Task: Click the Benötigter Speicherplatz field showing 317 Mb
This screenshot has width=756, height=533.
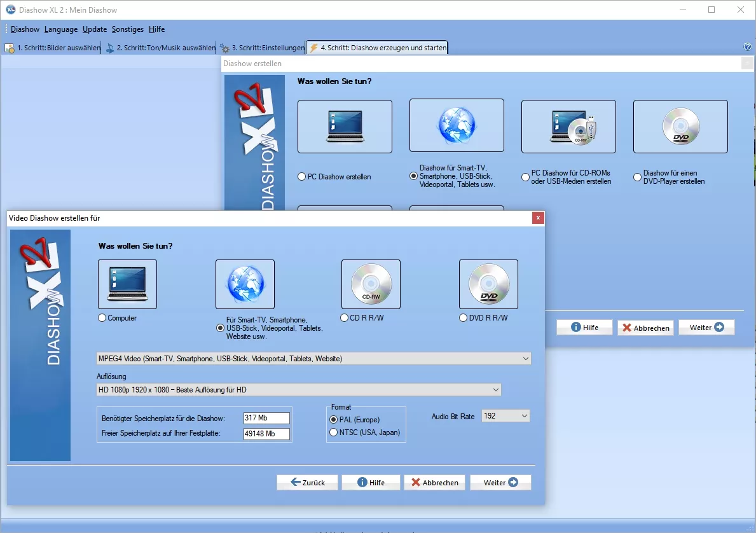Action: pyautogui.click(x=266, y=418)
